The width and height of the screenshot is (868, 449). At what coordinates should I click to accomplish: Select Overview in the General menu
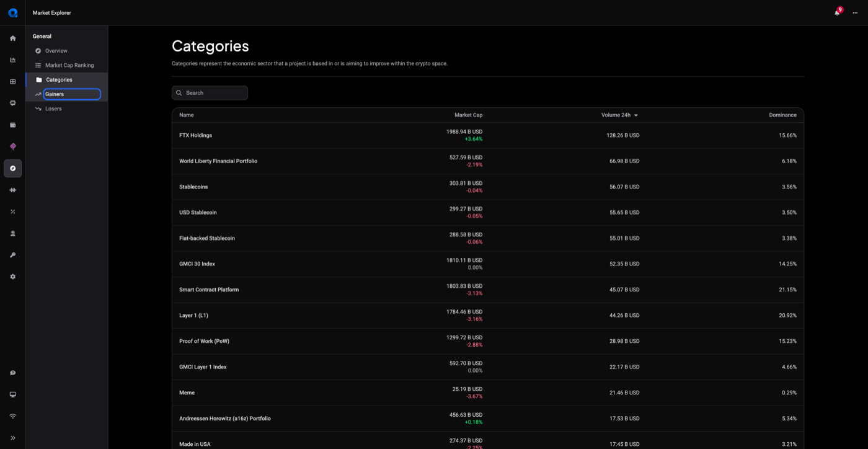click(66, 51)
